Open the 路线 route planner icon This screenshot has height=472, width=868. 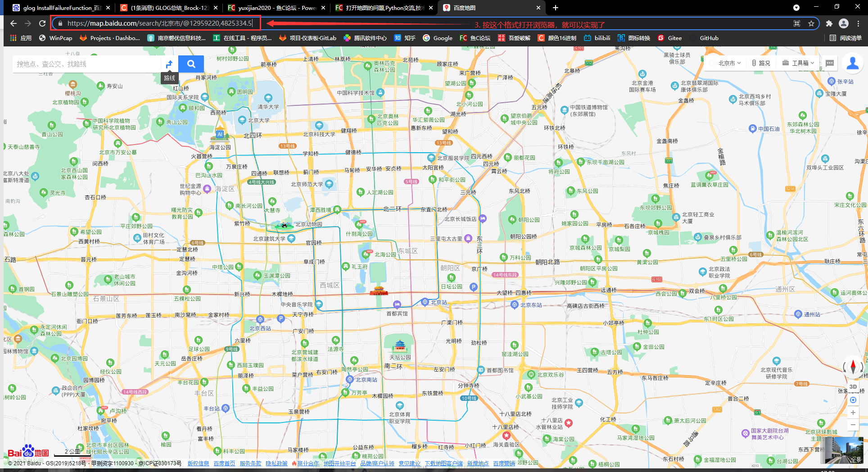pos(169,64)
